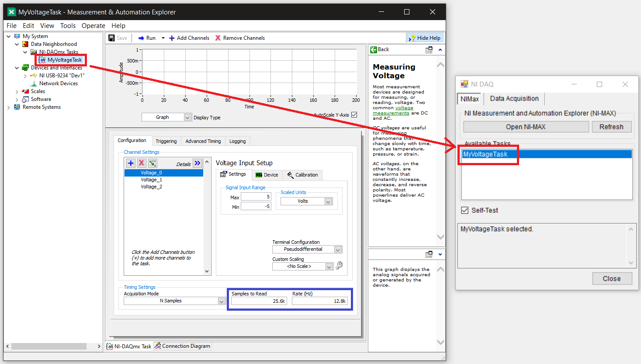
Task: Uncheck the Self-Test checkbox
Action: click(x=465, y=210)
